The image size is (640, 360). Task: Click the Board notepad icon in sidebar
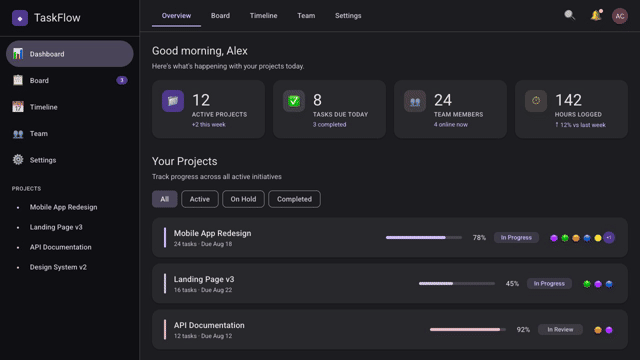(18, 80)
